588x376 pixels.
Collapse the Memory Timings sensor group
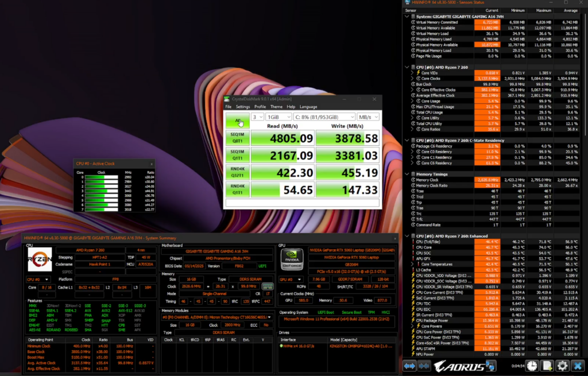tap(407, 174)
